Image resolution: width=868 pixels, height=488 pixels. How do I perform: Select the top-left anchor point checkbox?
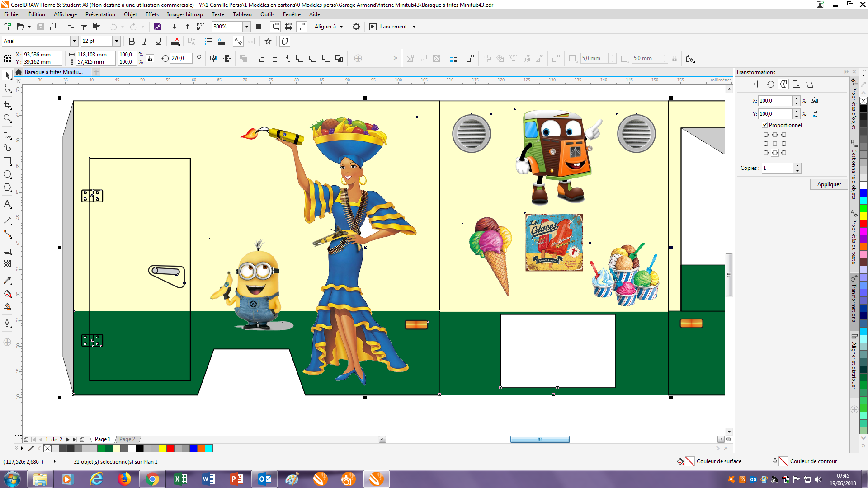pyautogui.click(x=765, y=135)
